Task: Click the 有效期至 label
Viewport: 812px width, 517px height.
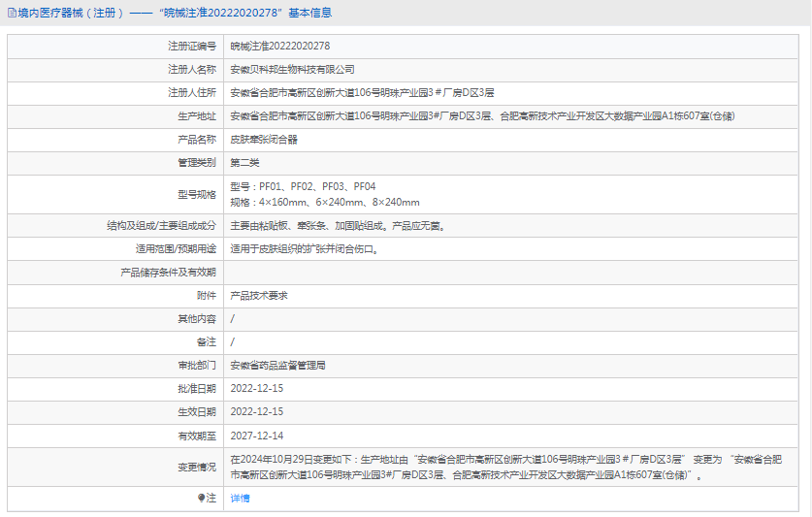Action: click(197, 436)
